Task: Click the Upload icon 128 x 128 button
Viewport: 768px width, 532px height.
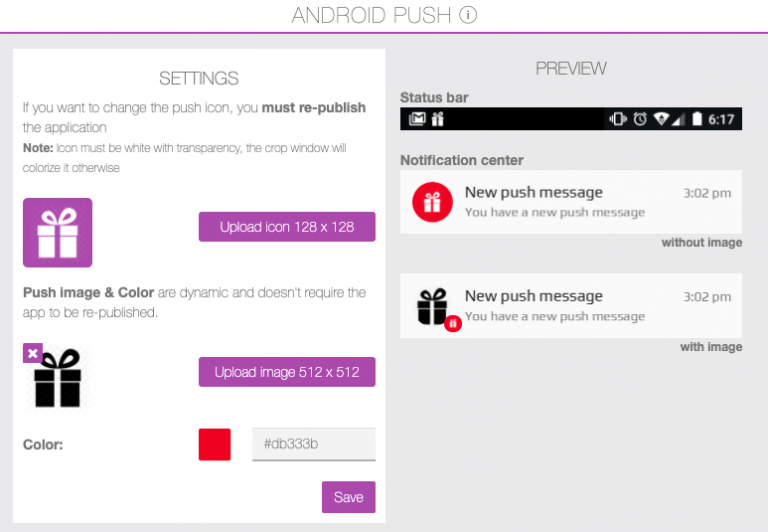Action: tap(287, 226)
